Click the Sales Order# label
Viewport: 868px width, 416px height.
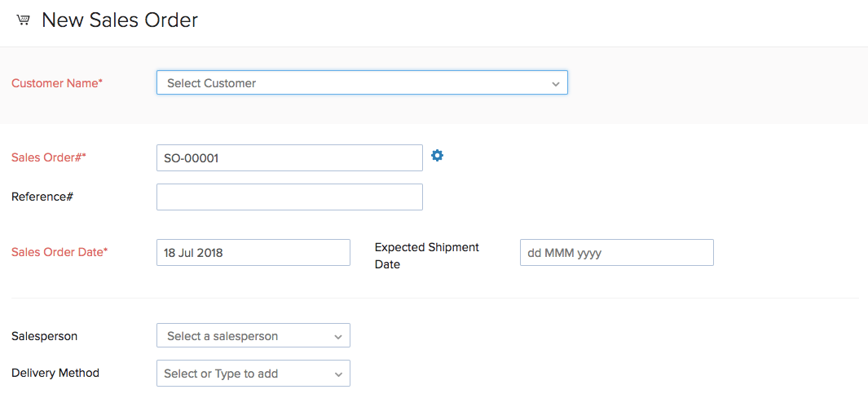pyautogui.click(x=49, y=157)
